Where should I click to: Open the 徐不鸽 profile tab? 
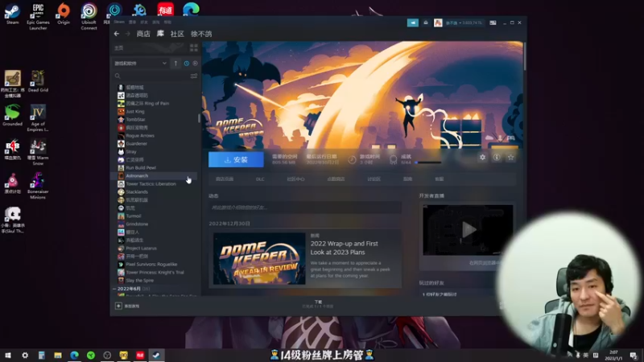coord(201,34)
